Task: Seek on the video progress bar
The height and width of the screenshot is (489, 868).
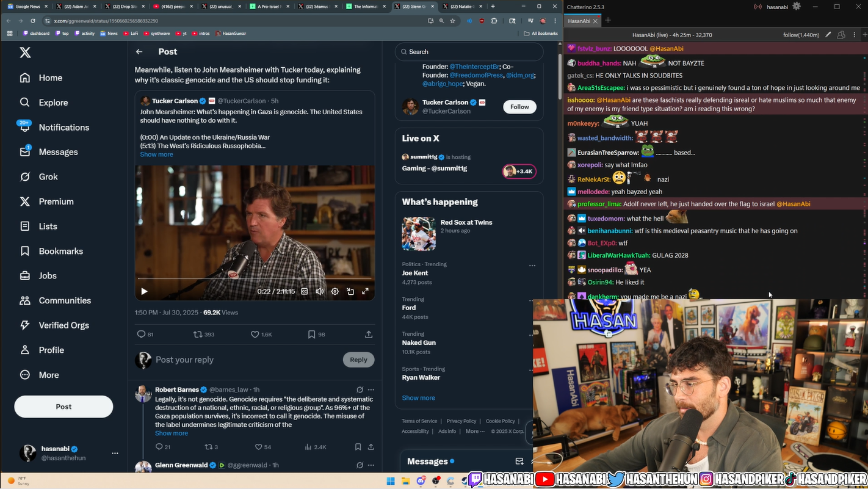Action: click(x=255, y=278)
